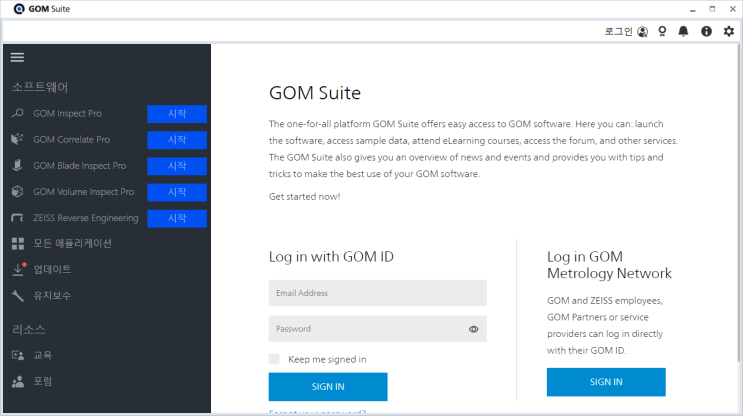The image size is (743, 416).
Task: Click SIGN IN for GOM Metrology Network
Action: click(x=606, y=382)
